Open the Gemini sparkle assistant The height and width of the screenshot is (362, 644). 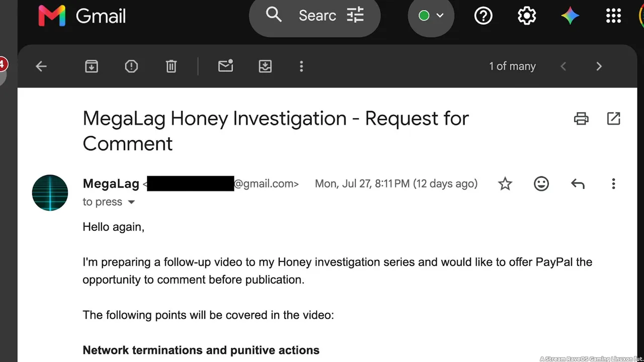coord(570,16)
